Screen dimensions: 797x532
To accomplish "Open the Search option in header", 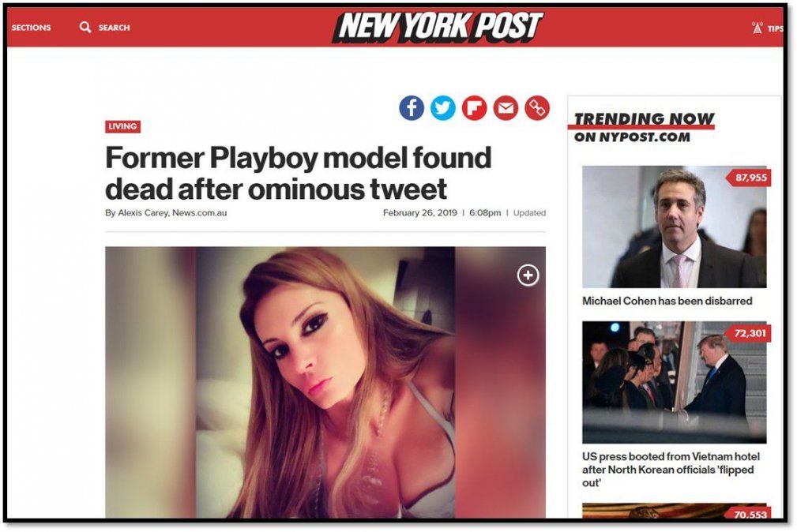I will (114, 28).
